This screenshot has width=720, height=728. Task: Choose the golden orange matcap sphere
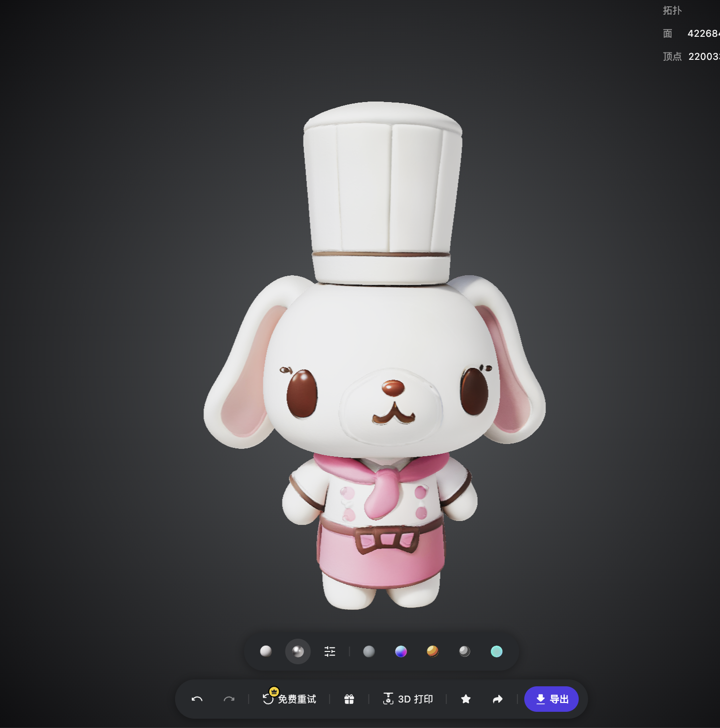point(433,651)
